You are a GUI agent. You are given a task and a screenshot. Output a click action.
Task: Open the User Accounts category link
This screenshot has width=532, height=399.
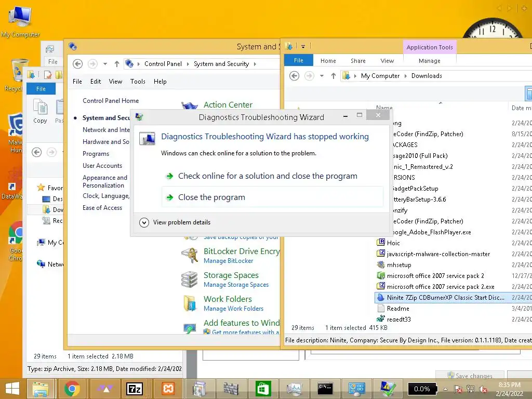pos(102,166)
